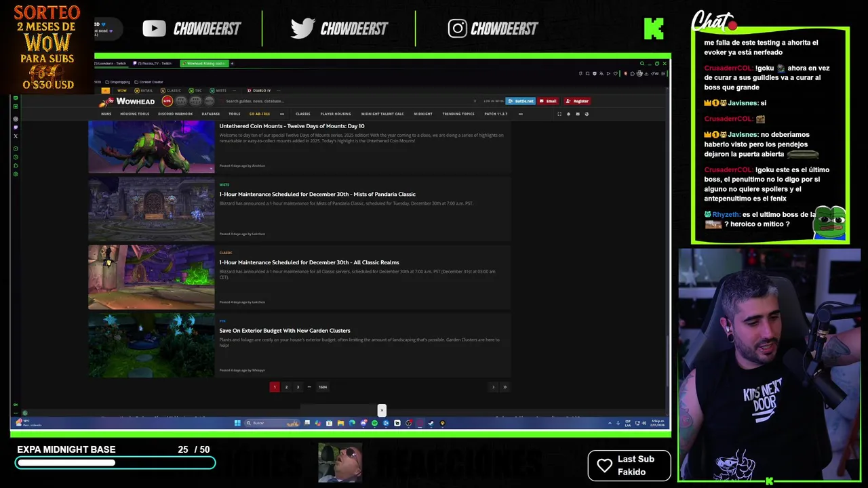The width and height of the screenshot is (868, 488).
Task: Open the Content Creator bookmarks folder
Action: (149, 82)
